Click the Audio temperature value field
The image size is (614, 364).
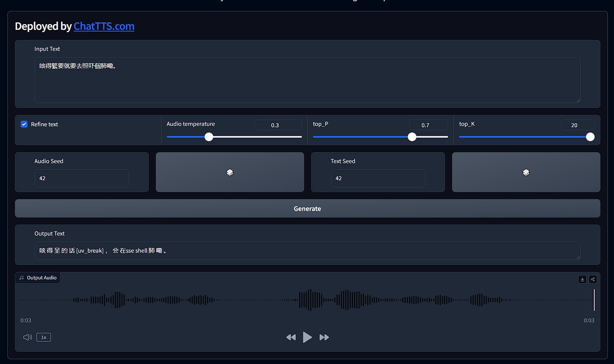tap(278, 125)
